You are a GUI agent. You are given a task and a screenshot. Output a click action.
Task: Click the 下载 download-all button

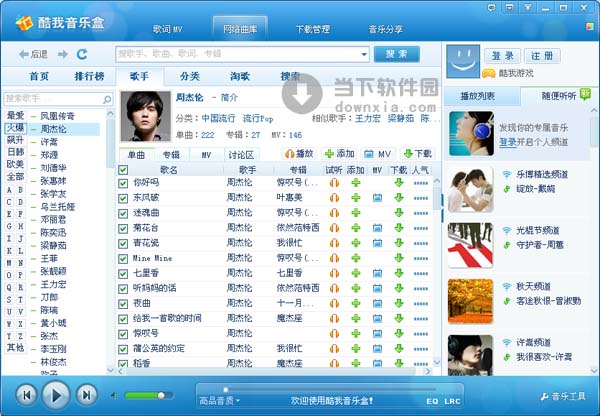417,154
